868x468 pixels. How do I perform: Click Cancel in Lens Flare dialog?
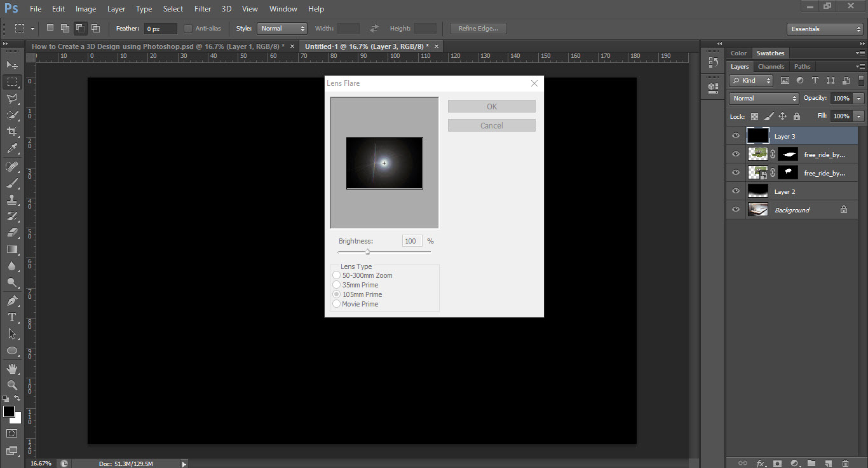click(x=492, y=125)
